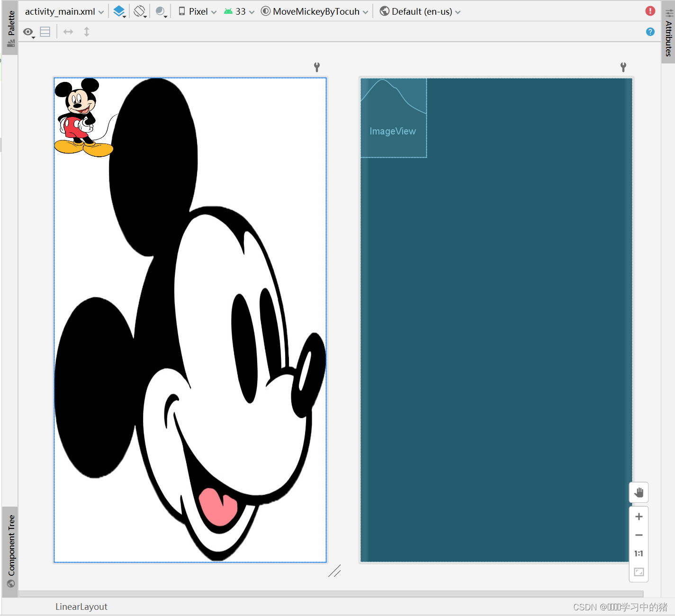
Task: Toggle the device orientation icon
Action: pyautogui.click(x=140, y=11)
